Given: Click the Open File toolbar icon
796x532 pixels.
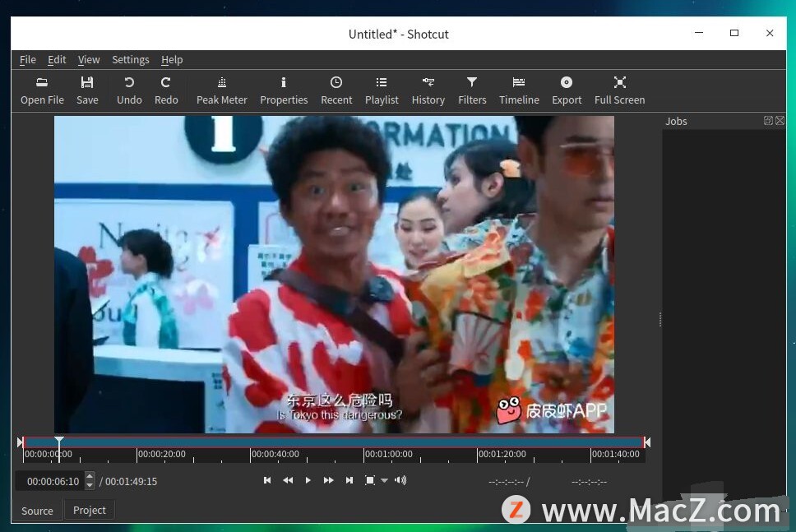Looking at the screenshot, I should 42,90.
